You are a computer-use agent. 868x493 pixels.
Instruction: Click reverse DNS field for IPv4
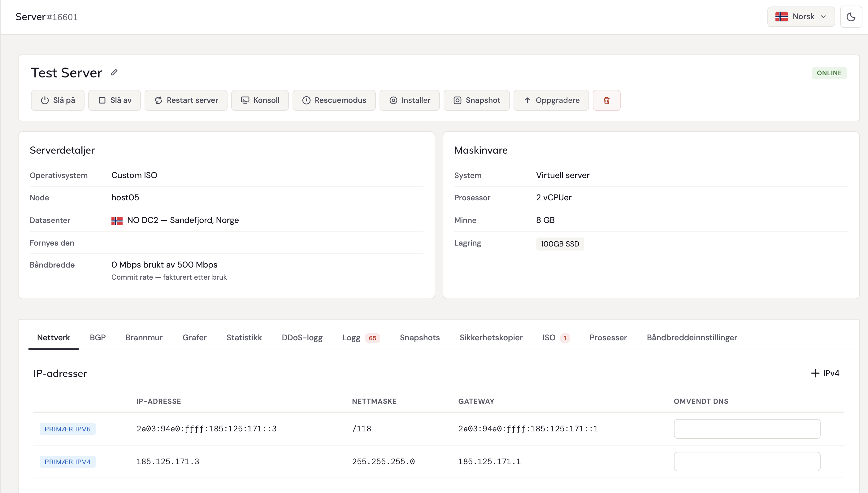tap(747, 461)
